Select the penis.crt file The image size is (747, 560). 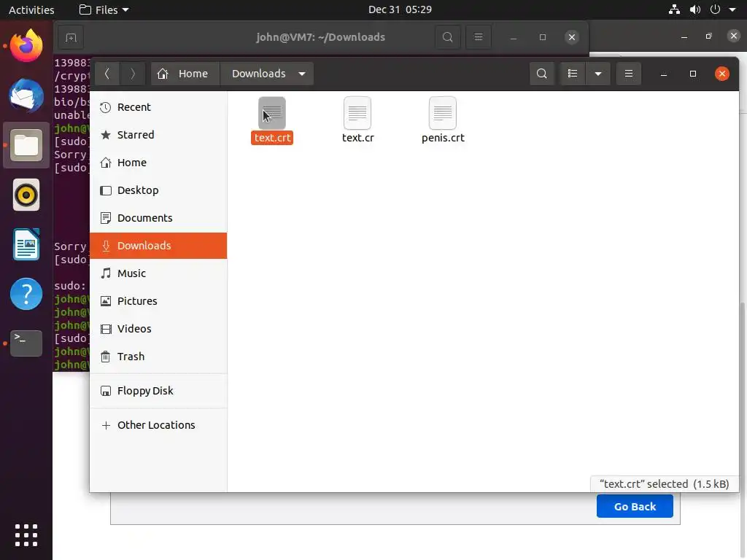(443, 120)
